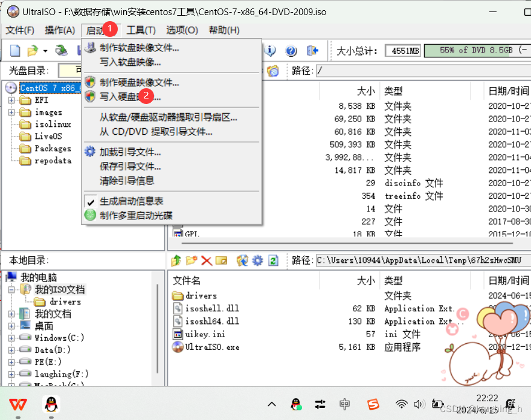Image resolution: width=531 pixels, height=420 pixels.
Task: Click the red X delete icon
Action: [x=206, y=260]
